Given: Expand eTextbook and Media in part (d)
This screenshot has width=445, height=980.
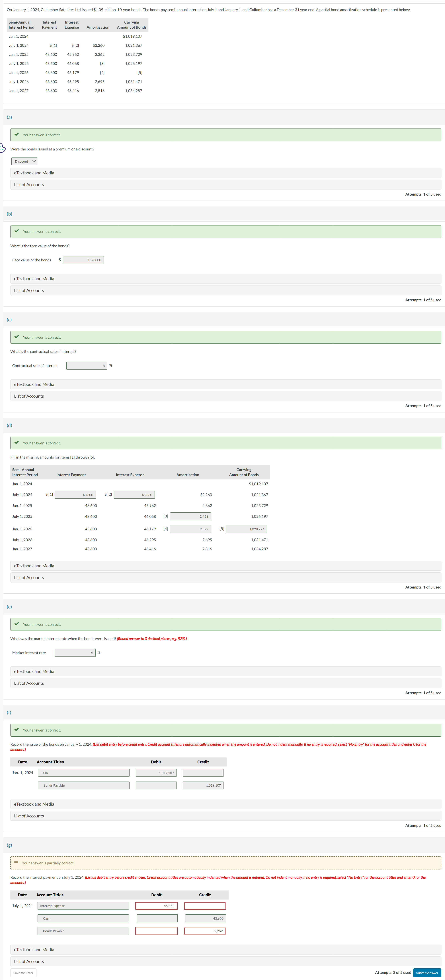Looking at the screenshot, I should (34, 566).
